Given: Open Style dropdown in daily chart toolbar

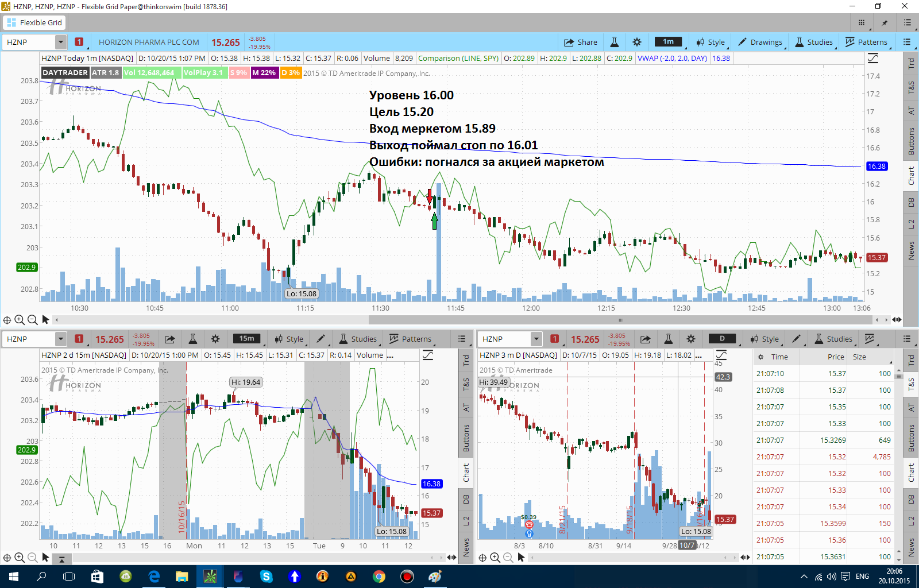Looking at the screenshot, I should (x=764, y=339).
